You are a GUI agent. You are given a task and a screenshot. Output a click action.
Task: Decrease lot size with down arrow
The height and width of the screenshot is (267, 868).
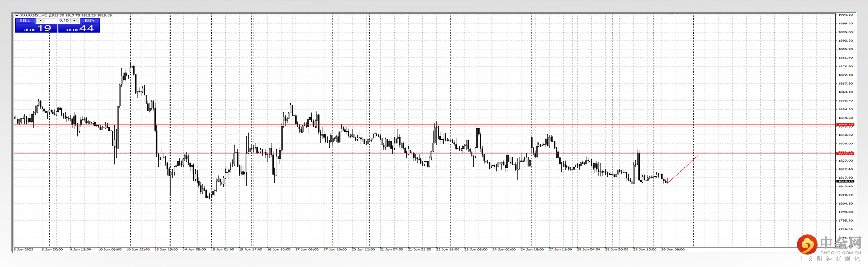(x=40, y=21)
